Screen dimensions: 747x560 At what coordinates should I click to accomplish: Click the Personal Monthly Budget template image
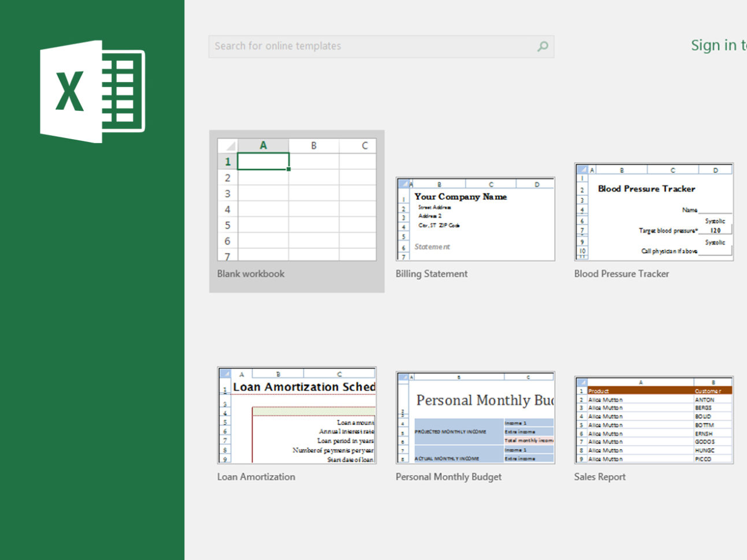tap(474, 417)
